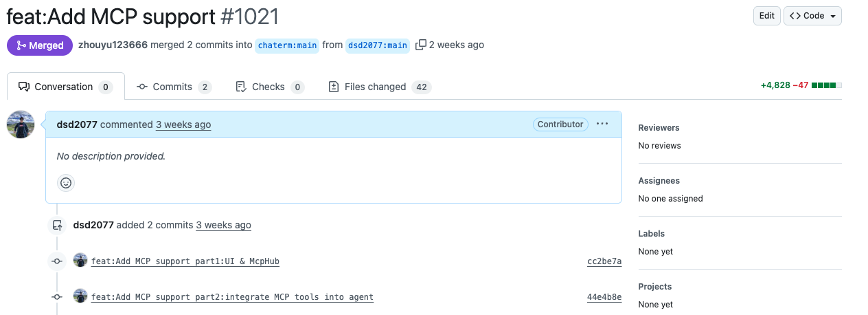This screenshot has width=868, height=315.
Task: Open the part1 UI & McpHub commit message
Action: click(x=185, y=261)
